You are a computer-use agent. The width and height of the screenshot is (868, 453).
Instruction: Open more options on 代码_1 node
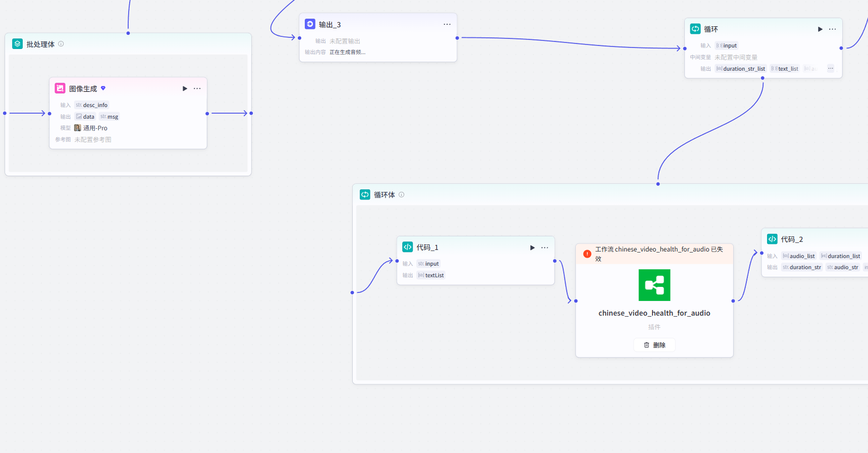pos(545,247)
